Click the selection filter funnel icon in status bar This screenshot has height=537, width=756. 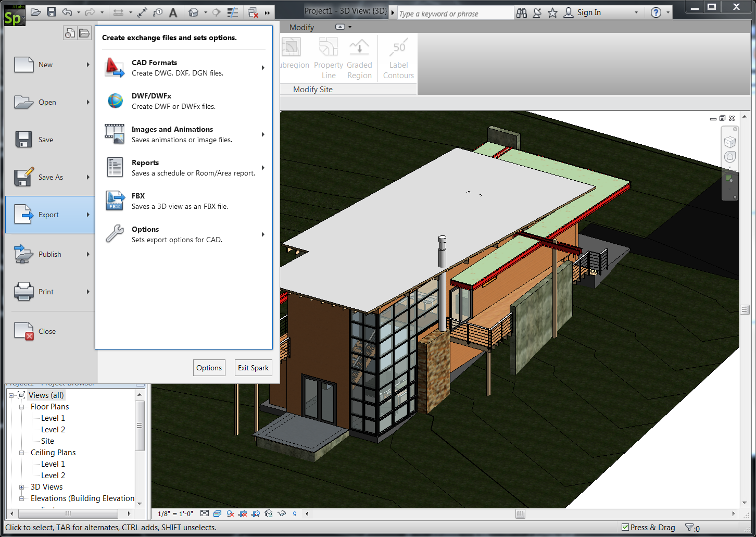[x=689, y=528]
